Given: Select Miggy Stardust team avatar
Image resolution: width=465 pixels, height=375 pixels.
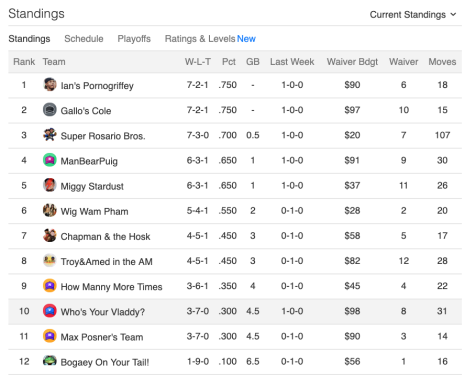Looking at the screenshot, I should coord(50,185).
